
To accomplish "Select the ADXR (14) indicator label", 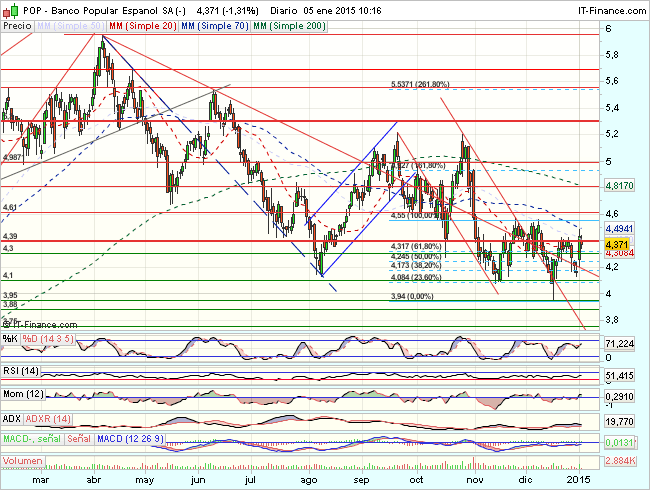I will (48, 419).
